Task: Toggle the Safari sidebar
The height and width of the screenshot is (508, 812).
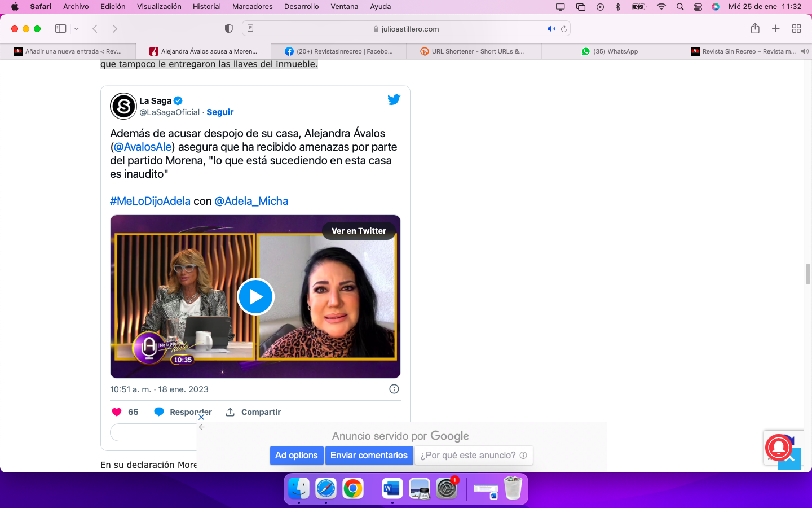Action: (x=60, y=29)
